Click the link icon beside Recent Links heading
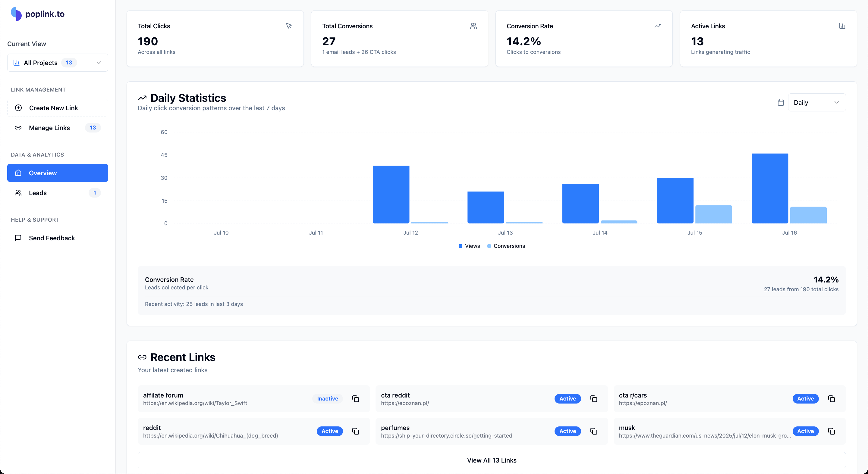Screen dimensions: 868x474 point(142,357)
